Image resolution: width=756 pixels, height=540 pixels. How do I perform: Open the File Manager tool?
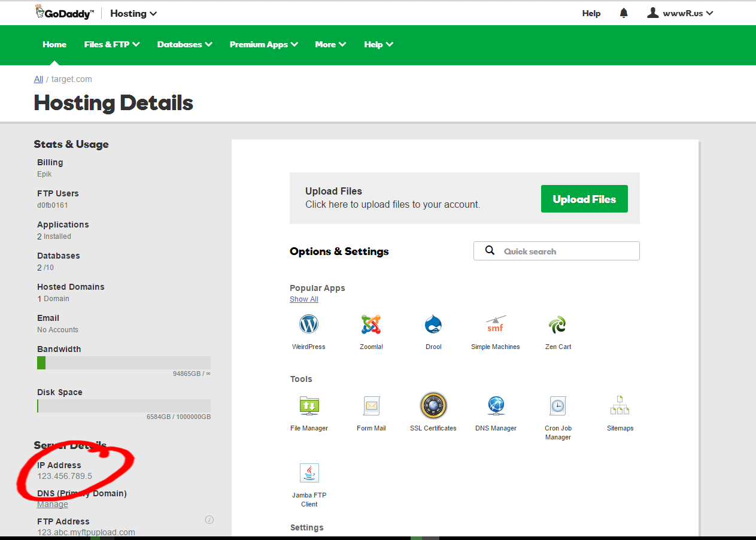(309, 406)
